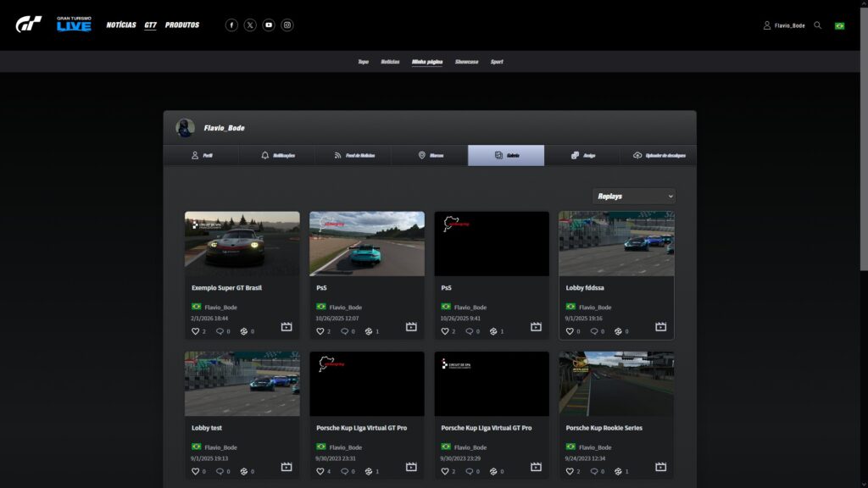
Task: Open the Facebook social icon in header
Action: [231, 25]
